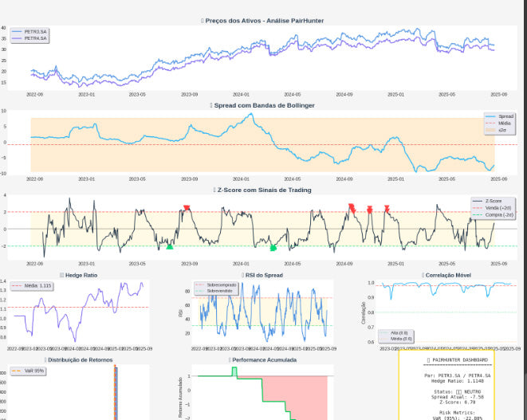Click the leftmost red sell signal triangle

coord(187,208)
